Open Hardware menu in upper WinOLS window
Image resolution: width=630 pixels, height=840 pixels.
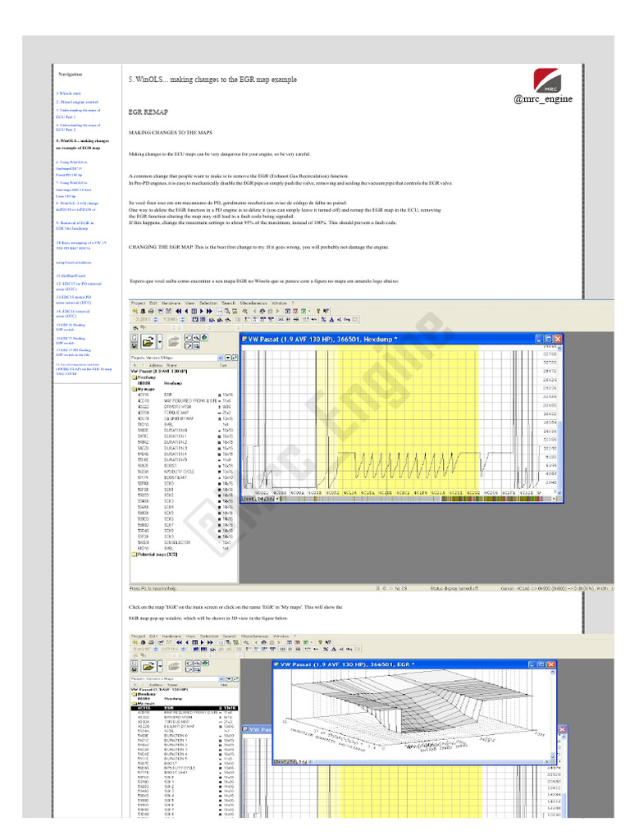(x=171, y=304)
